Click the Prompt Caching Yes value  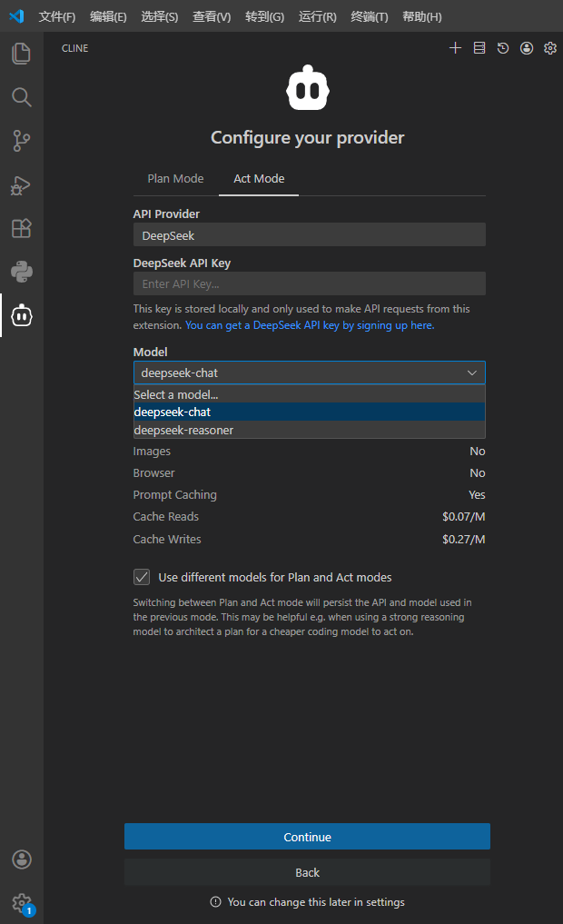pos(477,495)
